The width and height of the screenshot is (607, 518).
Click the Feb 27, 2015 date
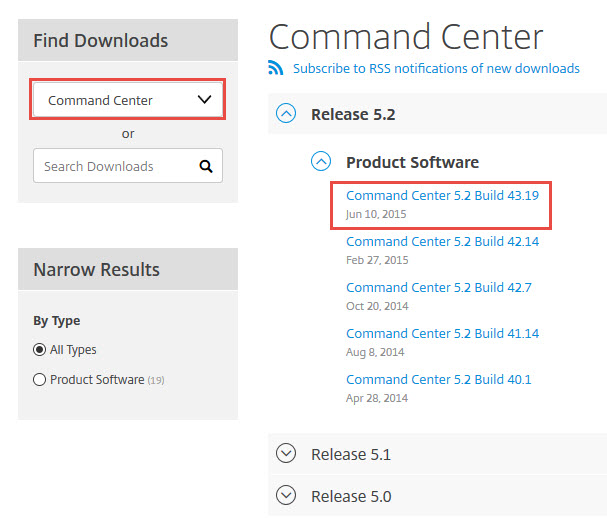[x=377, y=260]
